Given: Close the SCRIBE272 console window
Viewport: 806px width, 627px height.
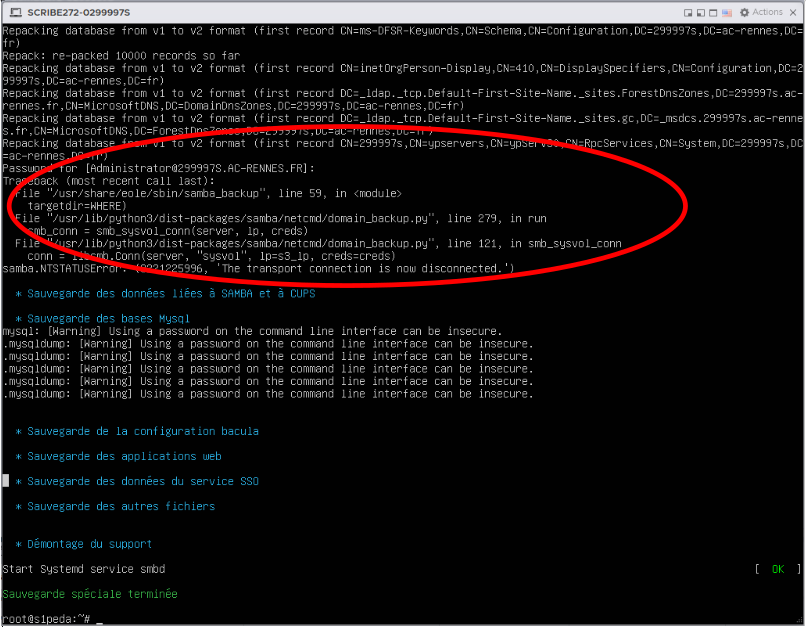Looking at the screenshot, I should click(x=793, y=13).
